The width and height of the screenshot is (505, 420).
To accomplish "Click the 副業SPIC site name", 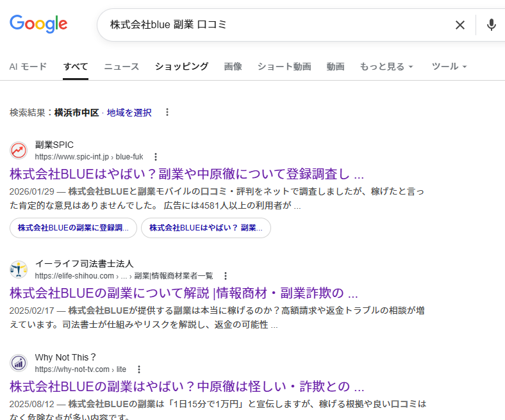I will pyautogui.click(x=54, y=145).
